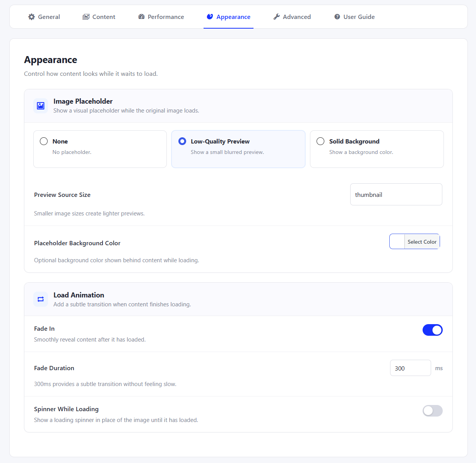Click the Preview Source Size label
The height and width of the screenshot is (463, 476).
click(x=62, y=195)
